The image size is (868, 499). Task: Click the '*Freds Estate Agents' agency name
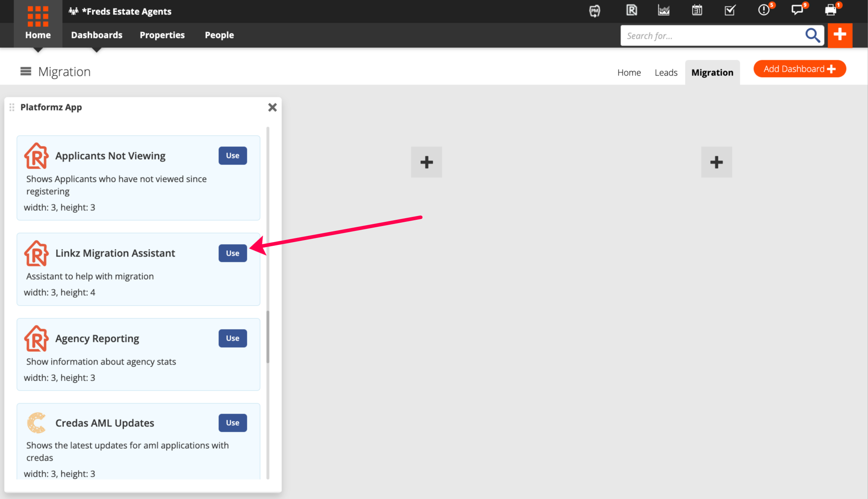127,11
